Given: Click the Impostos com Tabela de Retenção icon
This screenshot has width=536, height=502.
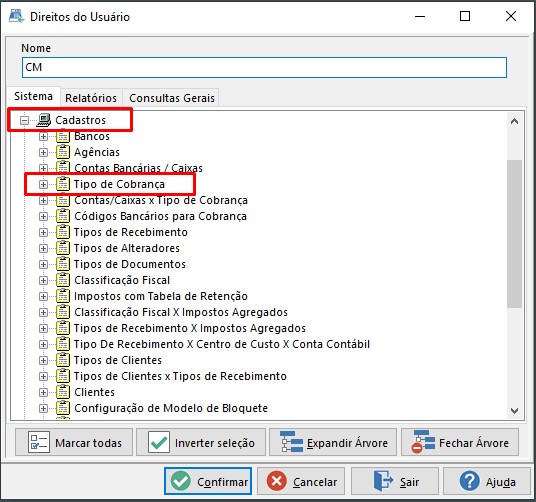Looking at the screenshot, I should click(63, 296).
